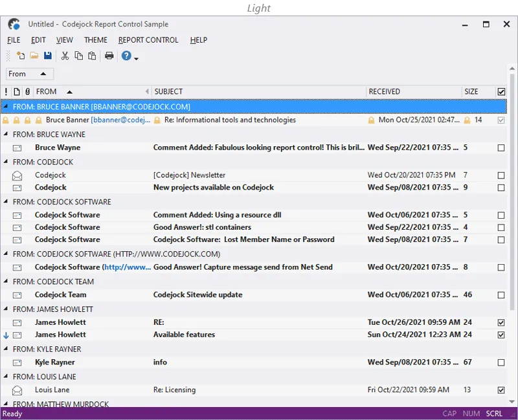This screenshot has height=420, width=518.
Task: Paste with the clipboard toolbar icon
Action: tap(92, 56)
